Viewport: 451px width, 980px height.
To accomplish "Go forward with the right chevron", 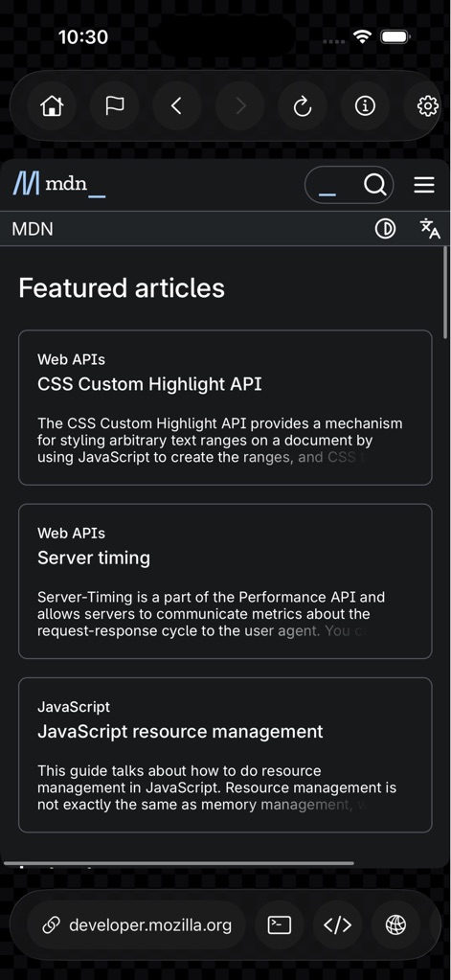I will coord(240,106).
